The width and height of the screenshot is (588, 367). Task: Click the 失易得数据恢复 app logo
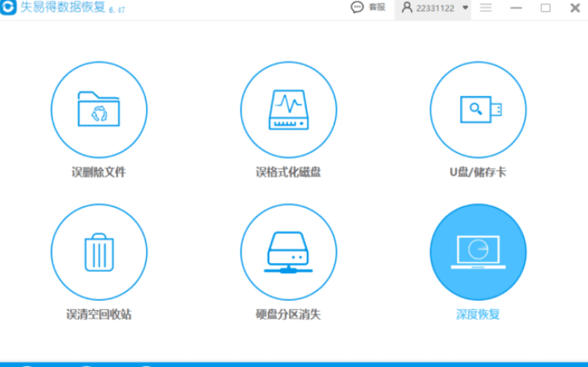coord(9,7)
